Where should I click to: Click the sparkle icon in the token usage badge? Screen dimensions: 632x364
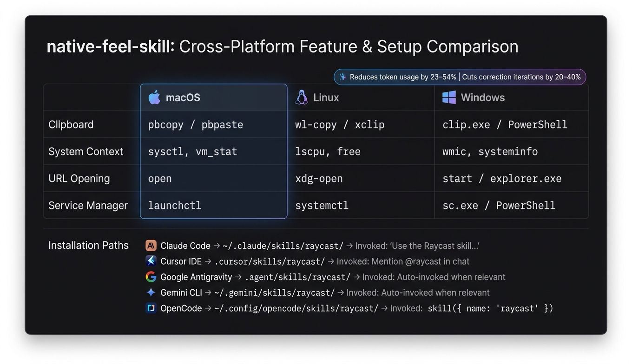coord(342,77)
